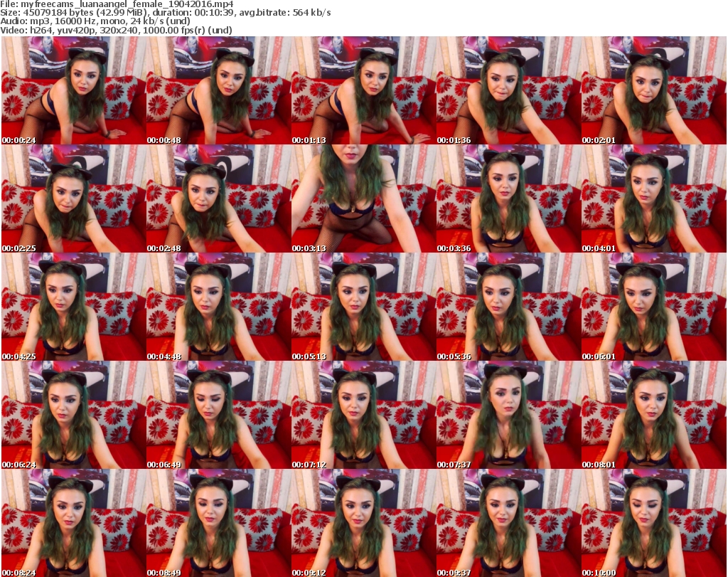
Task: Open the frame stamped 00:04:01
Action: 654,198
